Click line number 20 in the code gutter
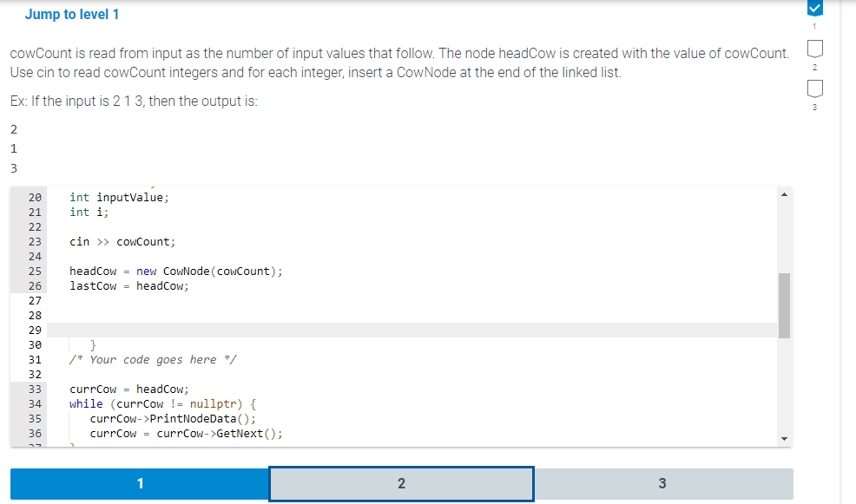The height and width of the screenshot is (504, 856). 34,197
